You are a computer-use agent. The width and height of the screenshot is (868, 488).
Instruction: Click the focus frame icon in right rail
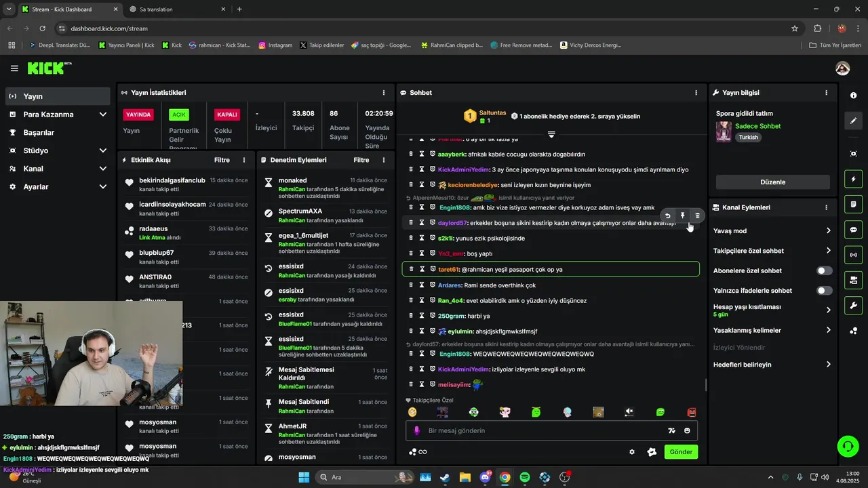(x=854, y=154)
